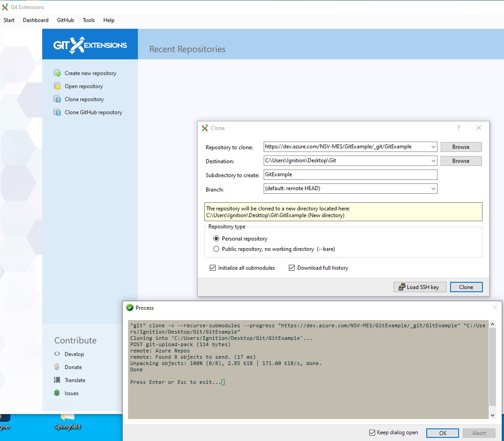Click OK in the Process dialog
Screen dimensions: 504x441
[x=442, y=433]
